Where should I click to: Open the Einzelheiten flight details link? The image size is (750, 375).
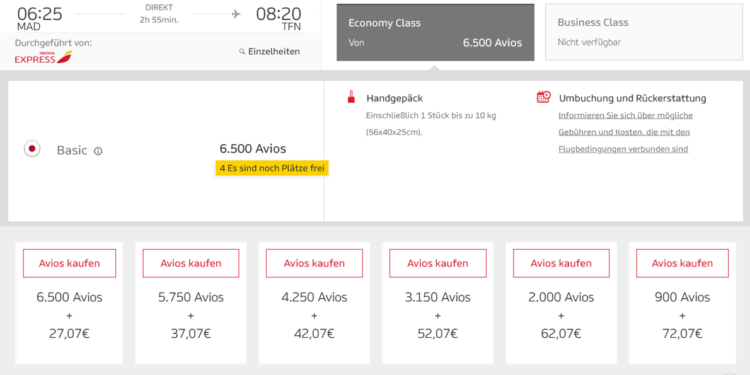coord(274,52)
